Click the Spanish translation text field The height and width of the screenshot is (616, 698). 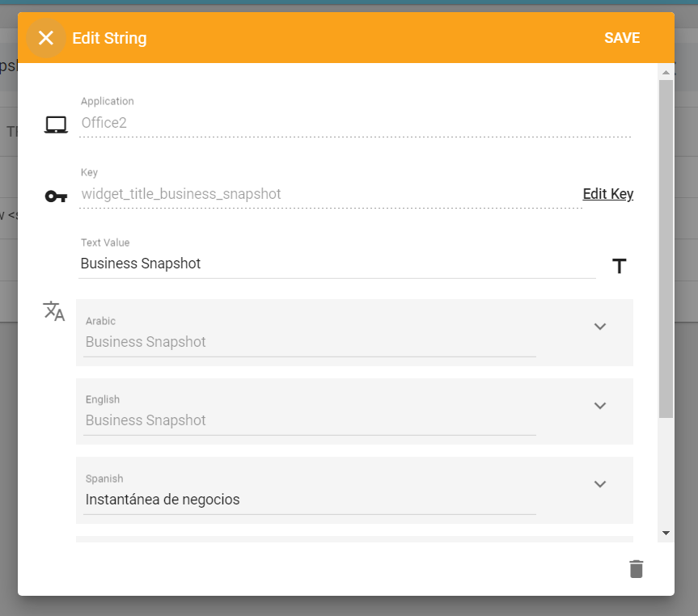[x=309, y=500]
